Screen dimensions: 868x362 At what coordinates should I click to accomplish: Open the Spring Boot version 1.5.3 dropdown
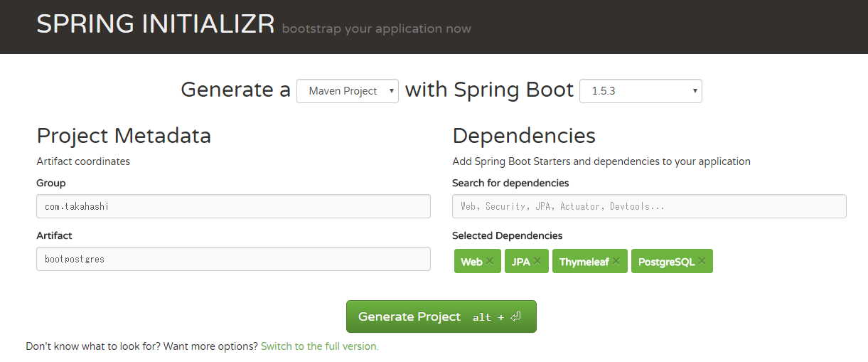coord(641,91)
